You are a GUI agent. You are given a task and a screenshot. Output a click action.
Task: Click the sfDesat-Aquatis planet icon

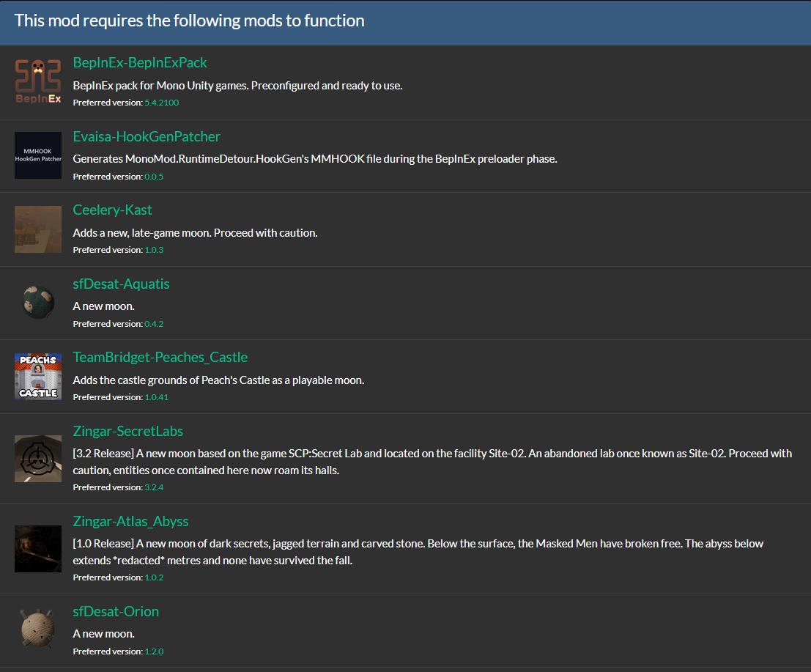click(38, 303)
